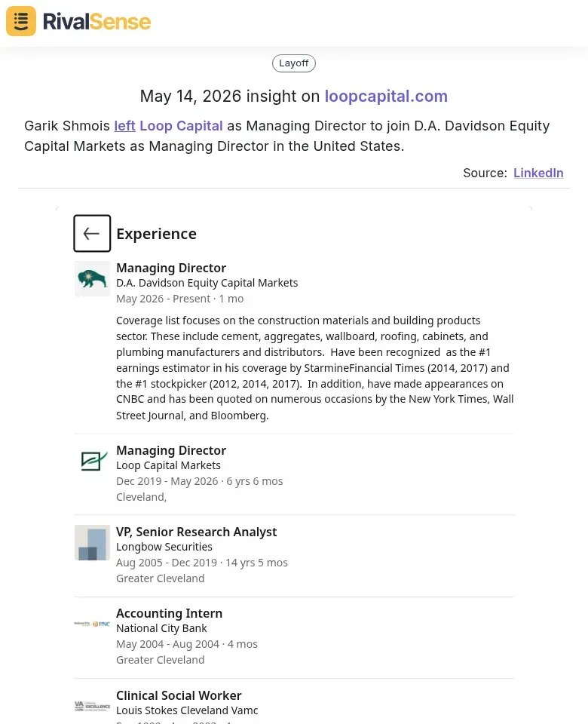Click VP, Senior Research Analyst title
The height and width of the screenshot is (724, 588).
click(196, 532)
